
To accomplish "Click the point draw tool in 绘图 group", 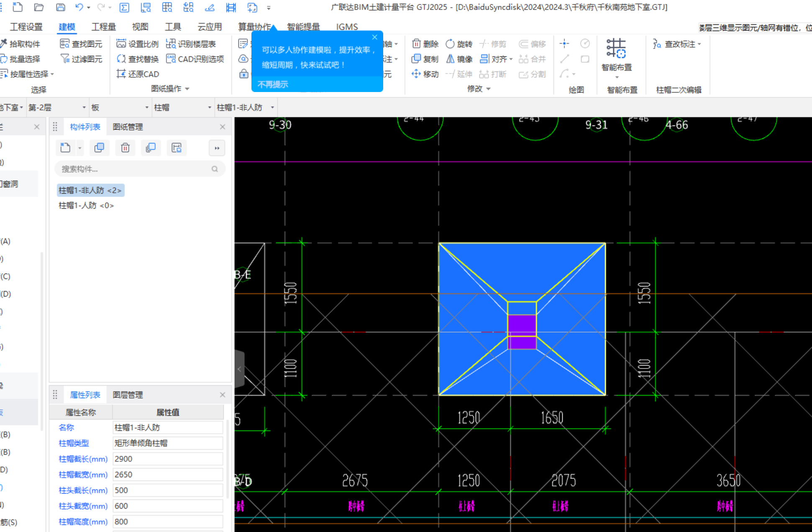I will tap(564, 43).
